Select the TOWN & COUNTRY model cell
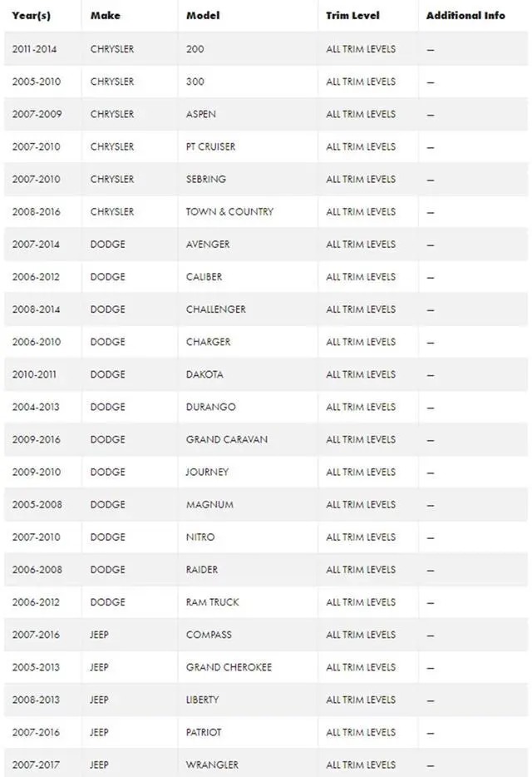This screenshot has width=532, height=777. coord(229,211)
